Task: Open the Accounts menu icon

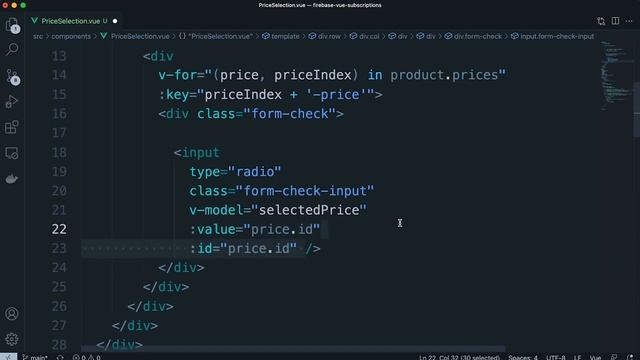Action: [x=12, y=313]
